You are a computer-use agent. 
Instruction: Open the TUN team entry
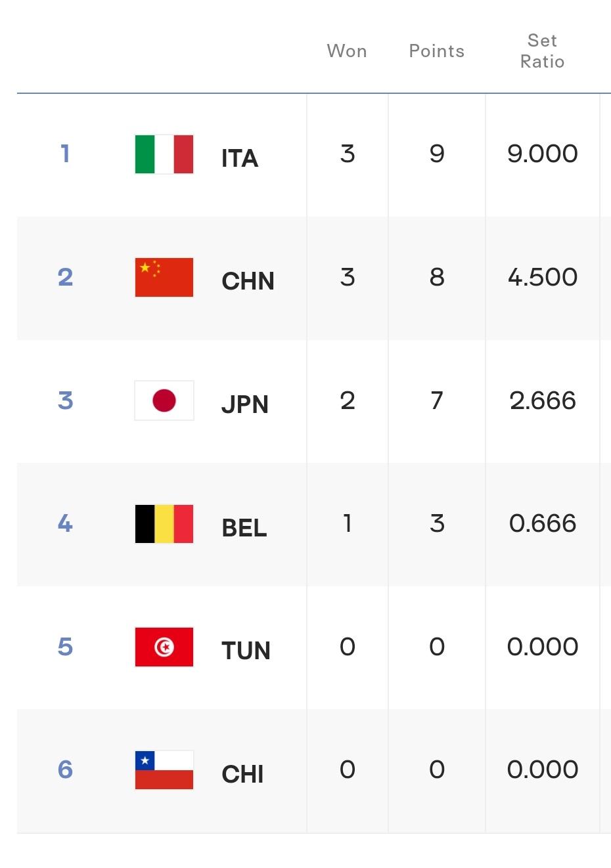tap(246, 651)
